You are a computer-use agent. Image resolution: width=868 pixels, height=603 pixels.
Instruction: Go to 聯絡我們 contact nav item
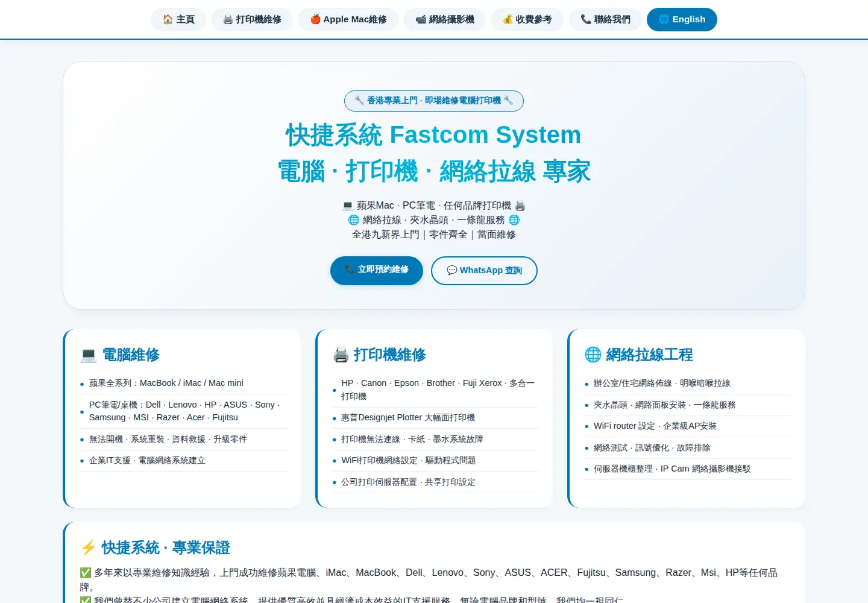click(605, 19)
